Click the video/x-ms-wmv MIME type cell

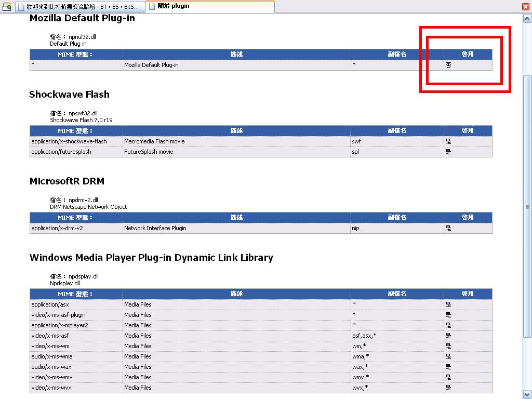(x=51, y=377)
